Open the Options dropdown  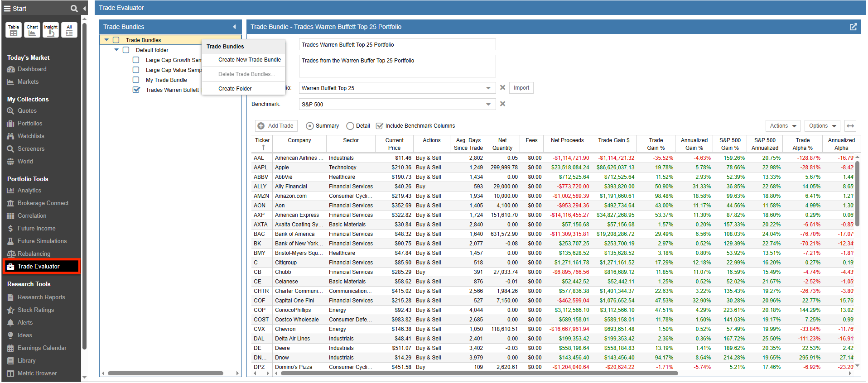823,126
